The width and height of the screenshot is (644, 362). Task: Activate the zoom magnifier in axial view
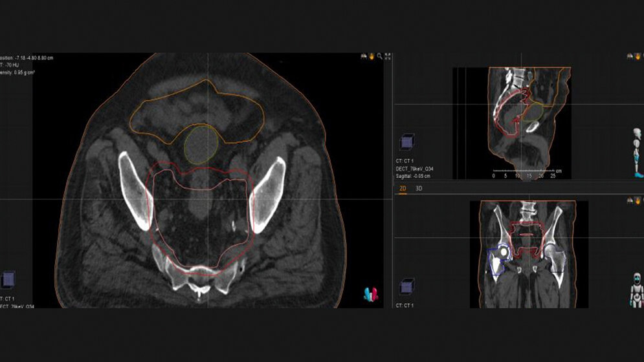380,57
